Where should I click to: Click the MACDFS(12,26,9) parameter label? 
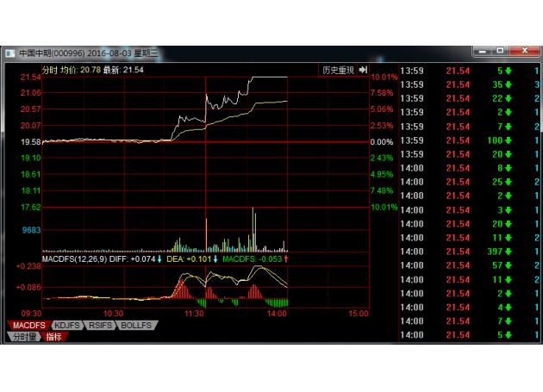coord(73,258)
